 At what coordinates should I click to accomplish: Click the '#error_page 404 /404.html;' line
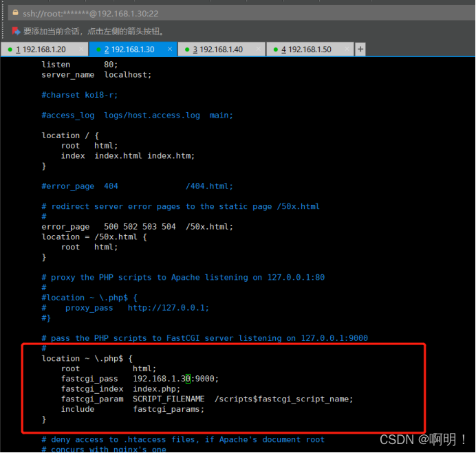coord(137,186)
